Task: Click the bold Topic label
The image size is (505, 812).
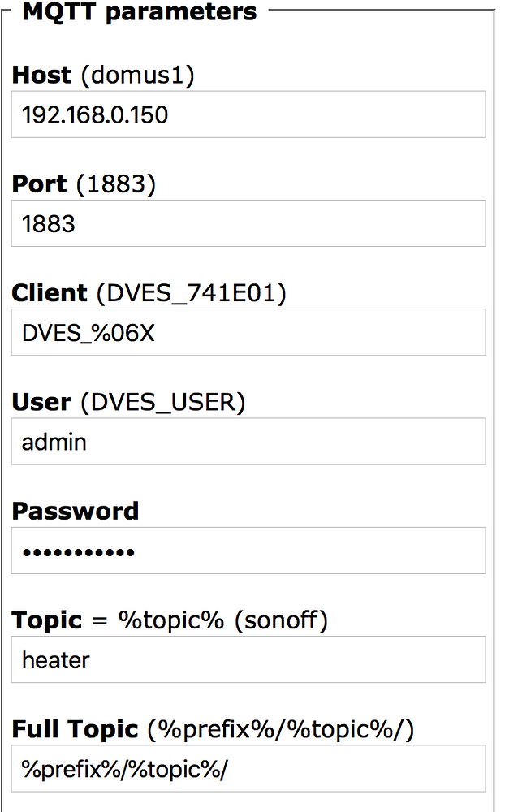Action: (47, 620)
